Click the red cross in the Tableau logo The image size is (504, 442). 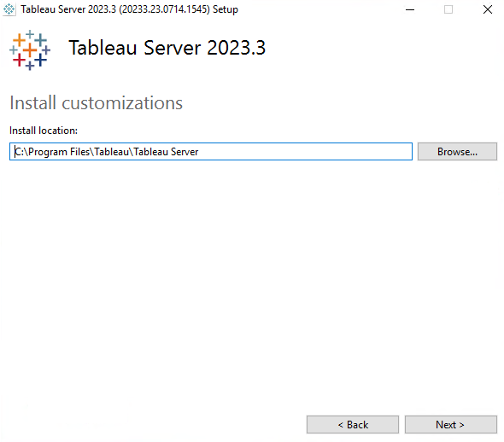point(20,60)
